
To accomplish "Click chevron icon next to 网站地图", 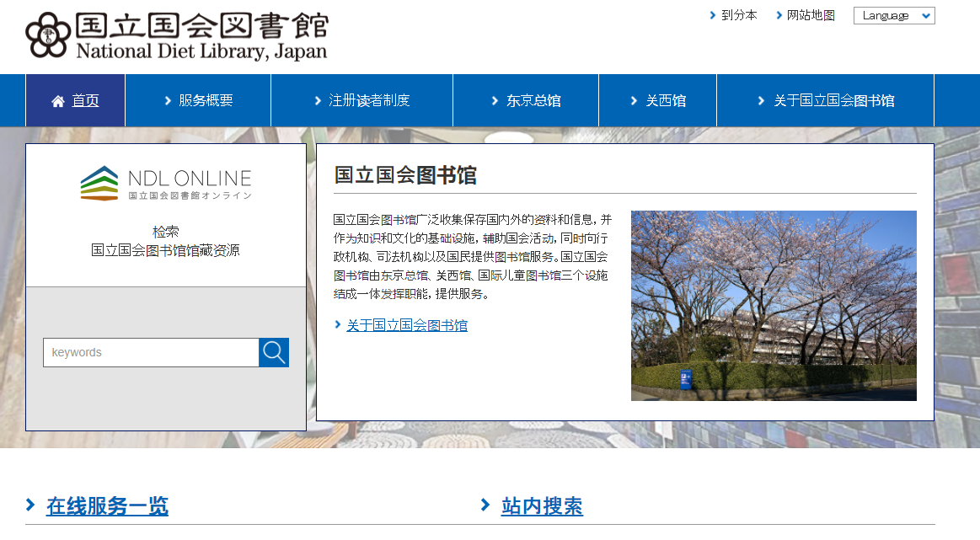I will click(x=779, y=15).
